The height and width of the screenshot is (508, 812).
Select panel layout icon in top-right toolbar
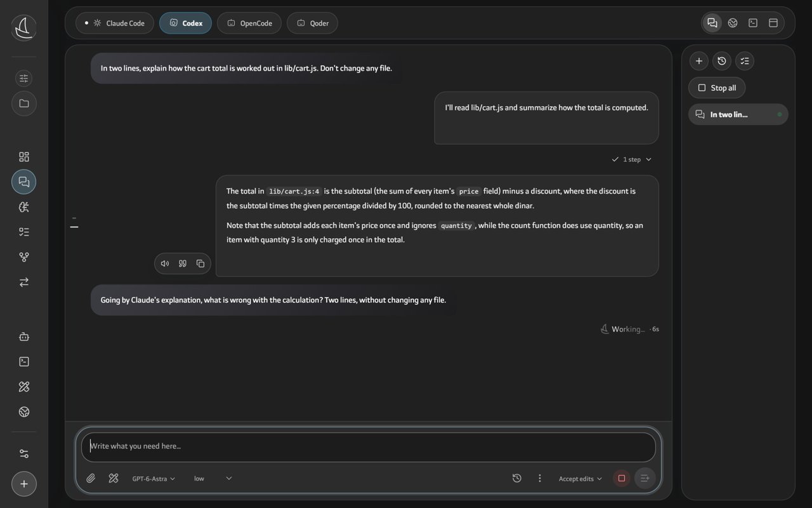tap(773, 23)
